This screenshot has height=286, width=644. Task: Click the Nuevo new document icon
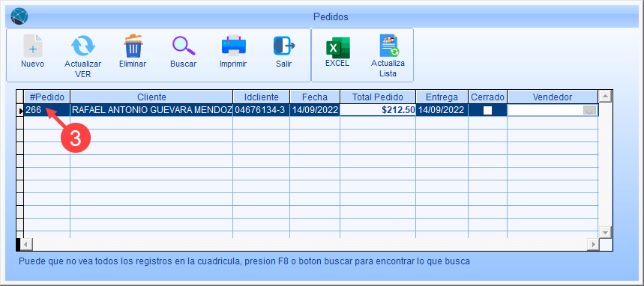coord(32,46)
